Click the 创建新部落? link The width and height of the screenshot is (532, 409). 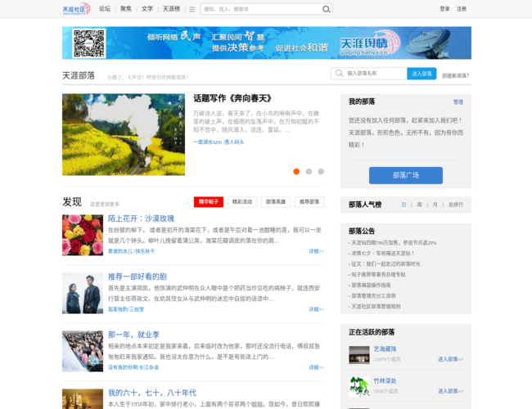(455, 76)
